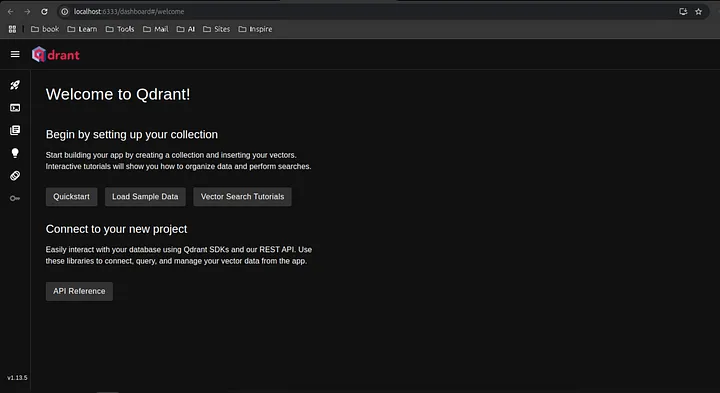The image size is (720, 393).
Task: Open the API Reference button
Action: 79,291
